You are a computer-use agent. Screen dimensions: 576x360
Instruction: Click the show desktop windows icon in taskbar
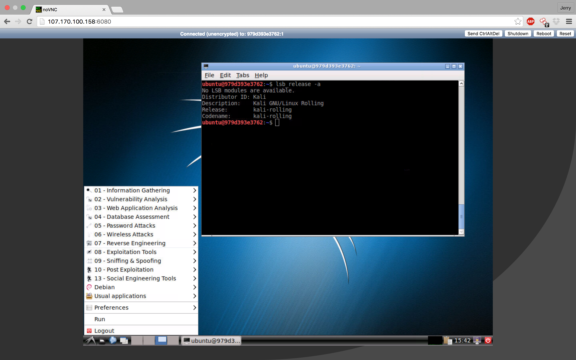124,341
